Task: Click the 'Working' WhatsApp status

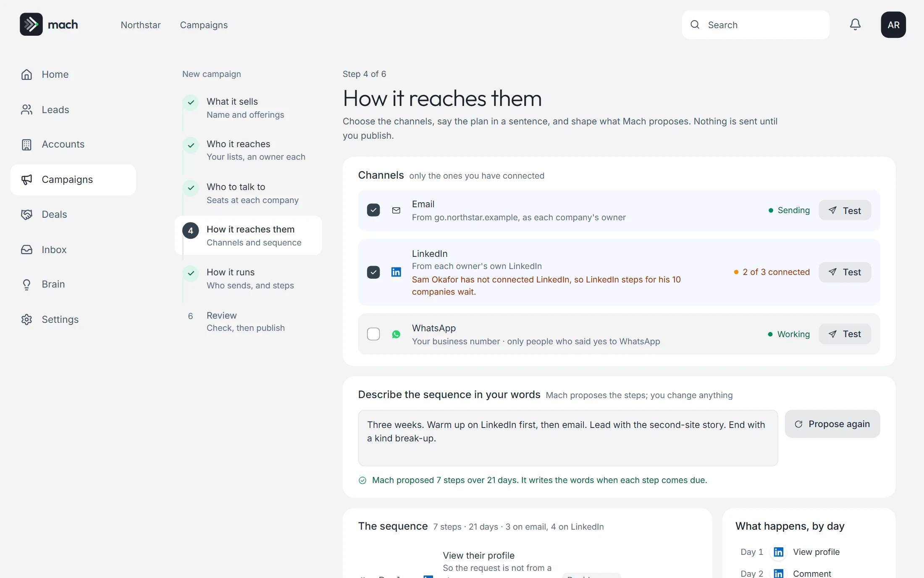Action: (789, 334)
